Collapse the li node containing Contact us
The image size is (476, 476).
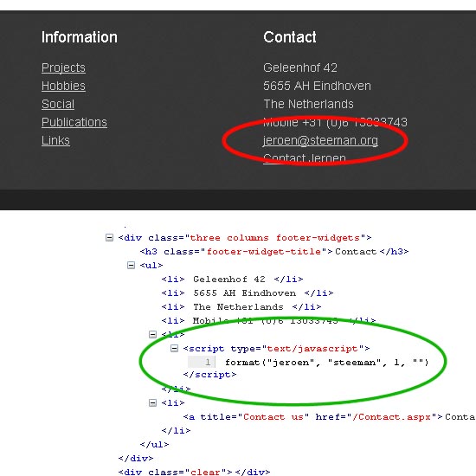tap(152, 402)
